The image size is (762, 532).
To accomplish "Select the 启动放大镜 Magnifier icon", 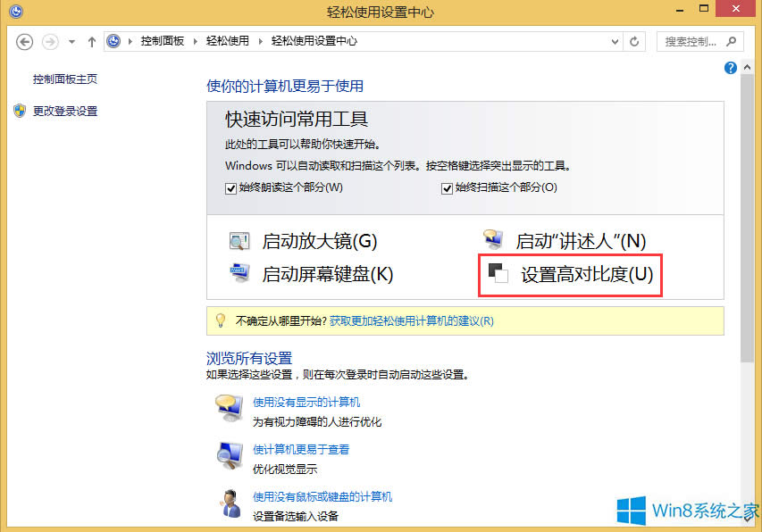I will tap(239, 240).
